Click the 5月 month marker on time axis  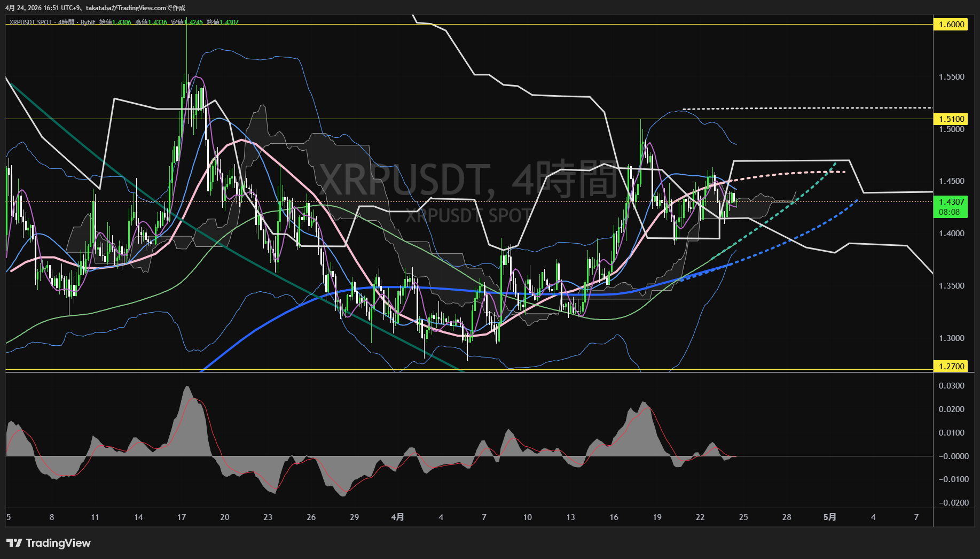pyautogui.click(x=829, y=517)
